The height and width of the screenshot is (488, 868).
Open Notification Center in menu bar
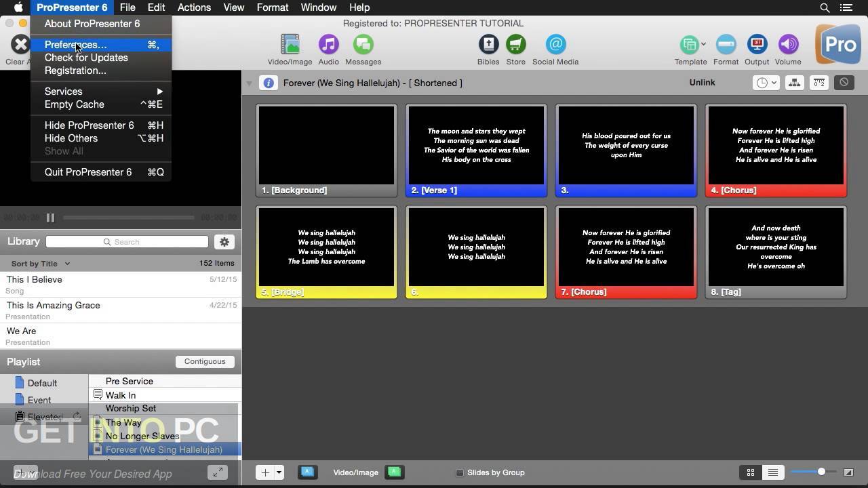coord(846,7)
